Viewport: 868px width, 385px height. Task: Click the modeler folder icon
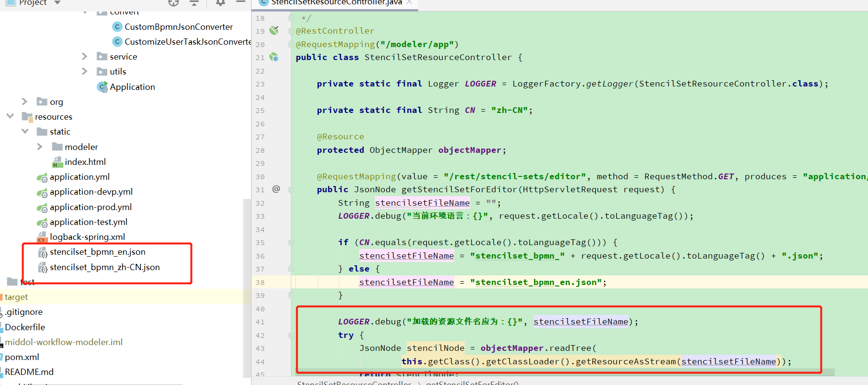[57, 147]
